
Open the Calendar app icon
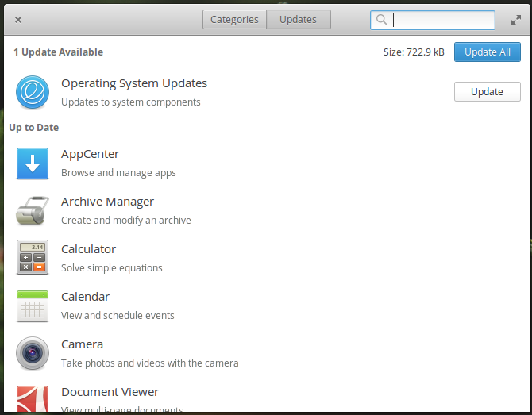click(x=33, y=306)
